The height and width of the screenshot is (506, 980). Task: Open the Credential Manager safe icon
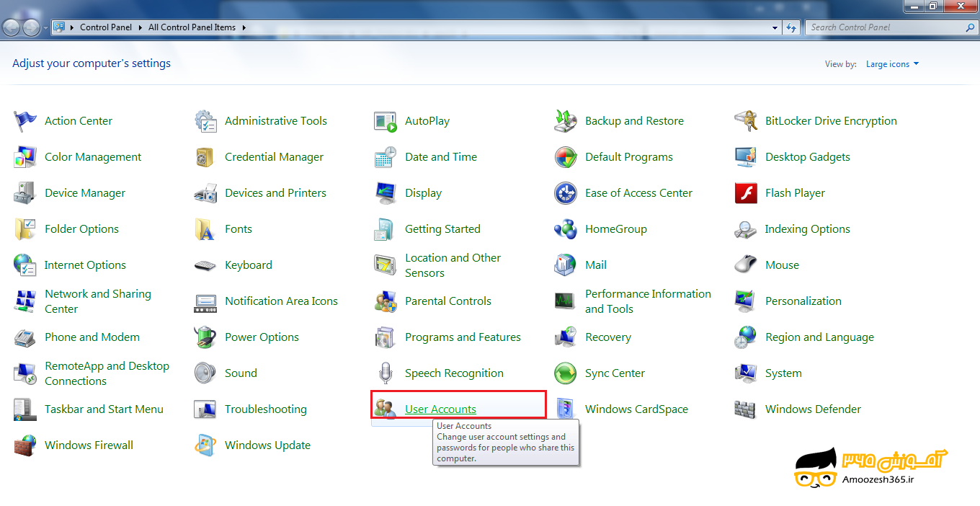click(x=205, y=157)
